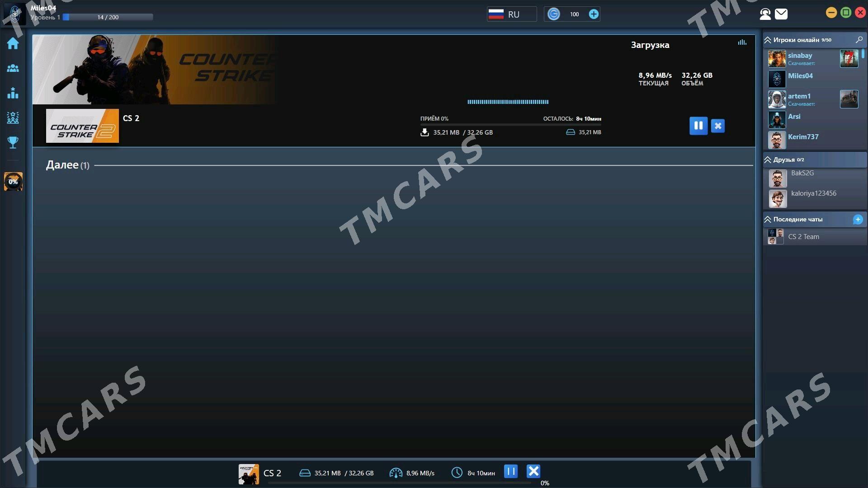Cancel download from the bottom bar

[x=533, y=471]
